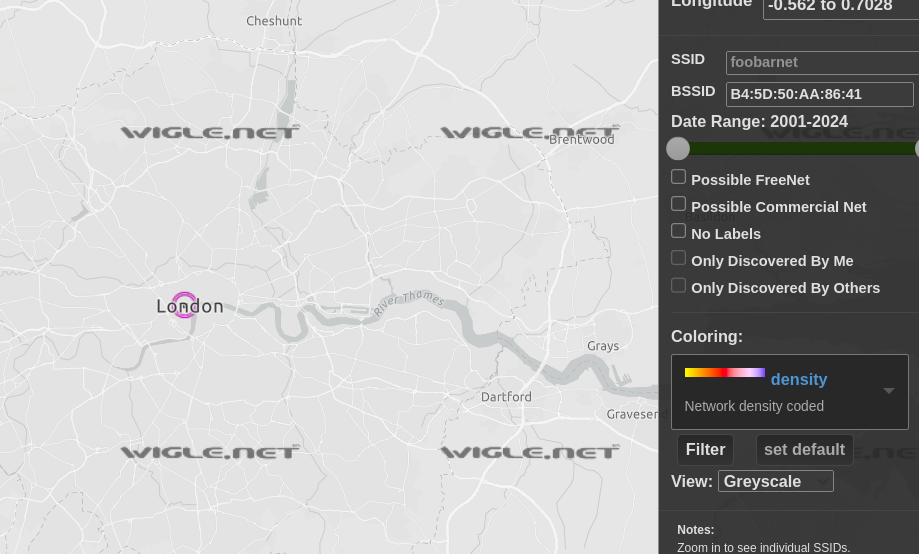919x554 pixels.
Task: Select the Grays town label on map
Action: [603, 346]
